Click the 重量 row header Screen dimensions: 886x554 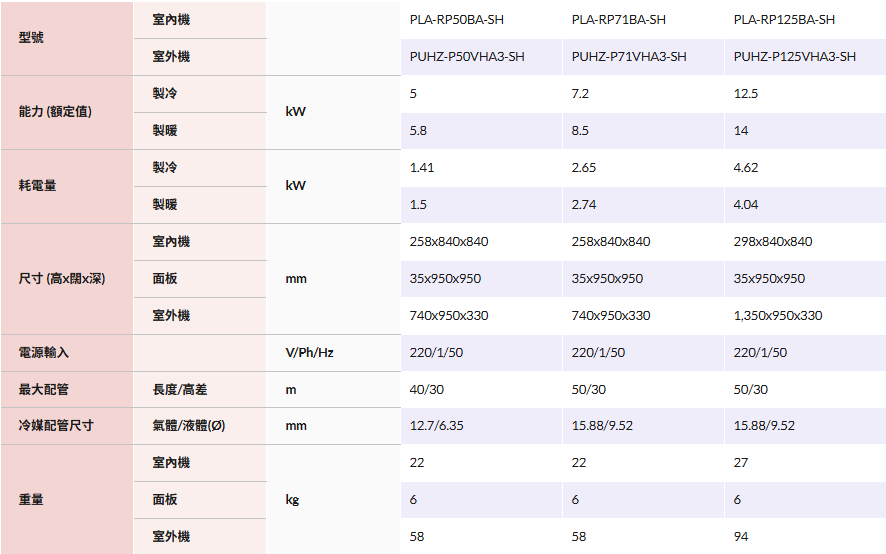point(31,500)
